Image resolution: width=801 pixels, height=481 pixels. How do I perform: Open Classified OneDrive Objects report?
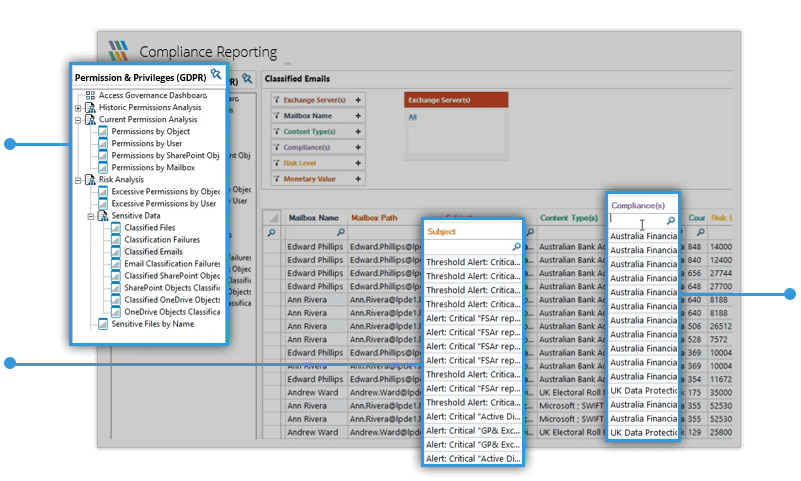click(172, 300)
